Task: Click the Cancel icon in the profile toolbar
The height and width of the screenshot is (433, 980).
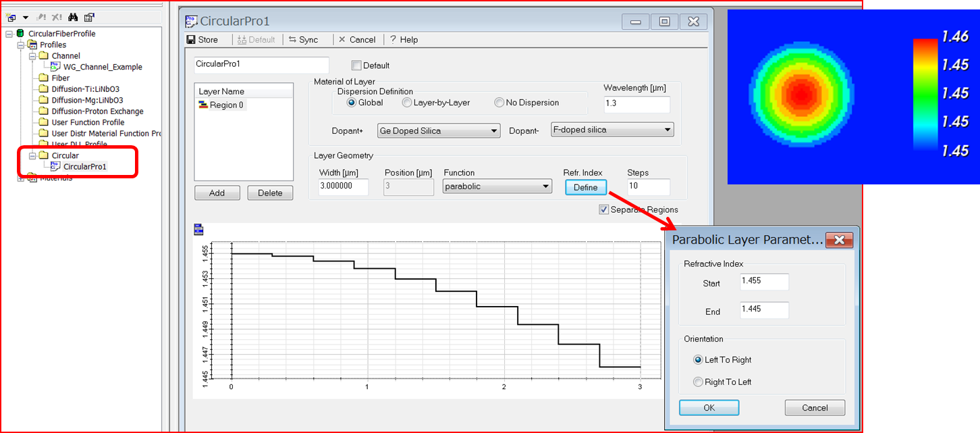Action: (x=358, y=39)
